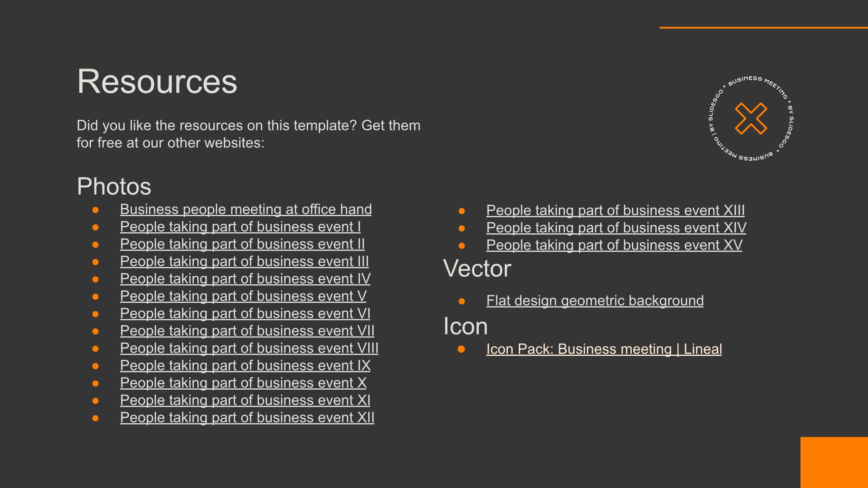Open the business event XV photo link

pyautogui.click(x=614, y=245)
